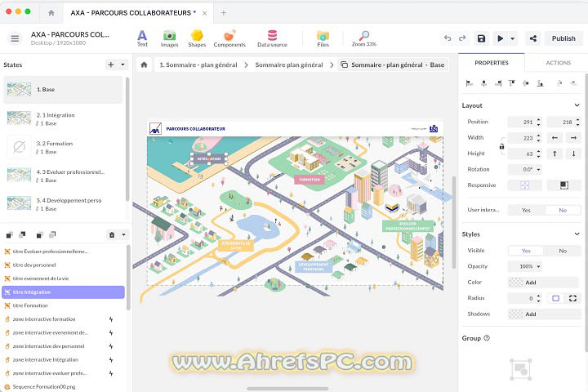Add a Shadows style
588x392 pixels.
tap(544, 314)
